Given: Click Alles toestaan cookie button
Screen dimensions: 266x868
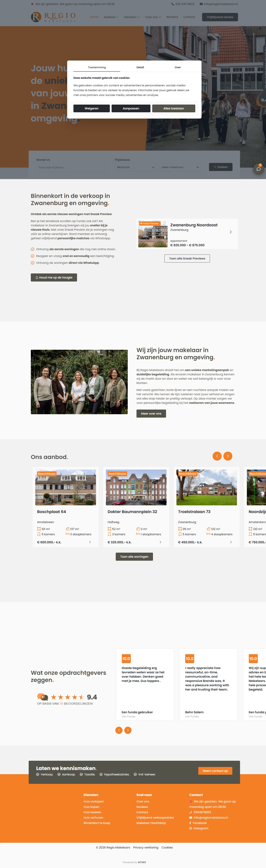Looking at the screenshot, I should coord(174,109).
